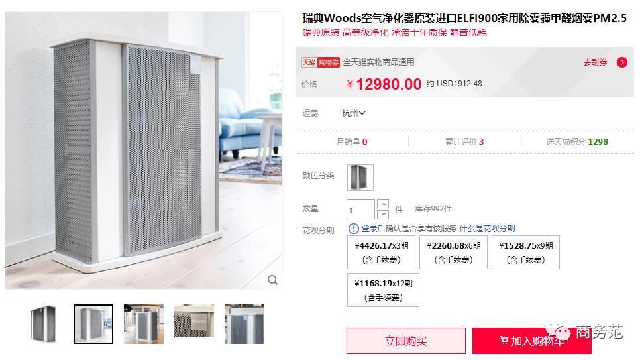Click the 立即购买 button

tap(405, 341)
